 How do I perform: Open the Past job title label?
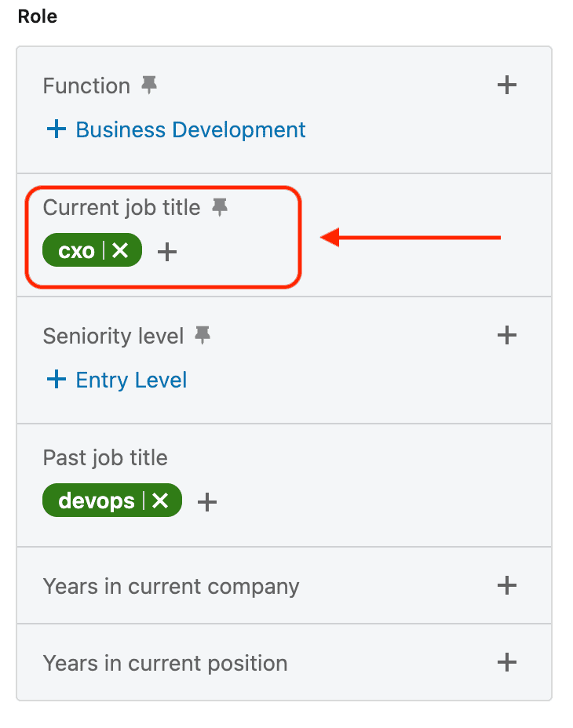[105, 457]
